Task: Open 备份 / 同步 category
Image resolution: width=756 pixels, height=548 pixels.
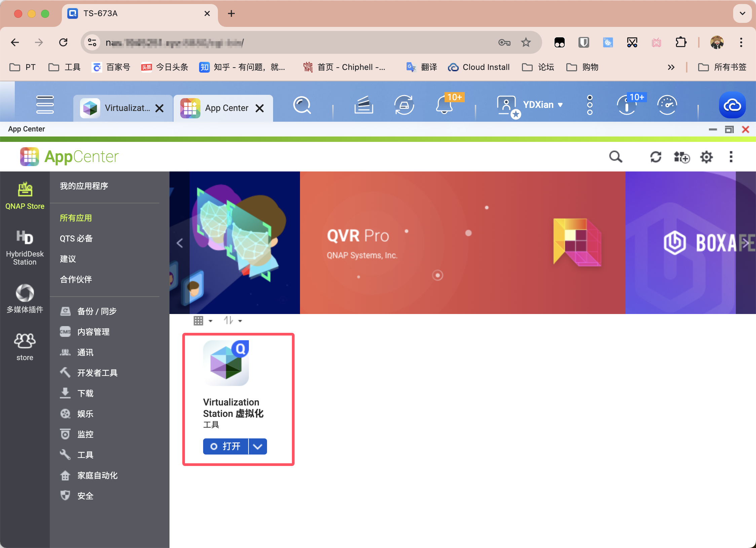Action: click(88, 311)
